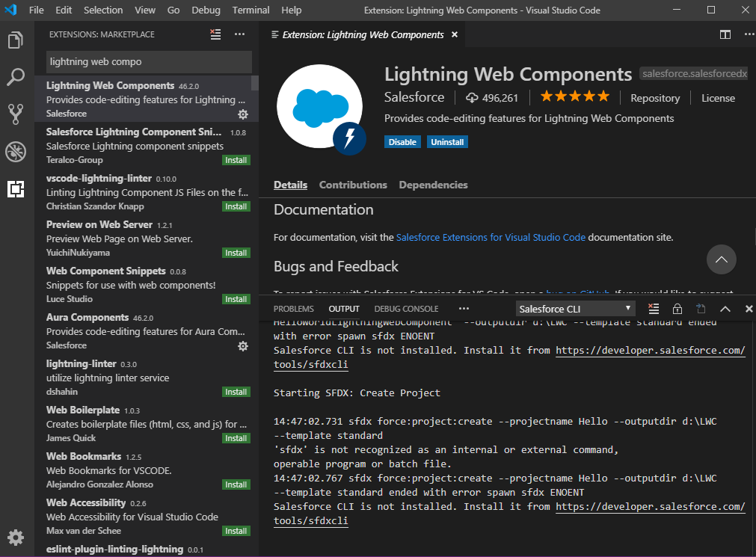Screen dimensions: 756x557
Task: Click the extensions marketplace search box
Action: coord(150,61)
